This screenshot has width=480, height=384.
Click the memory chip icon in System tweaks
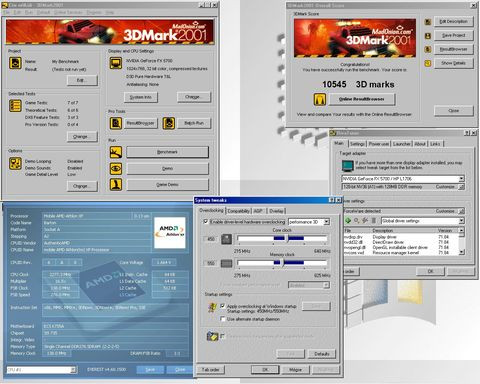coord(226,263)
